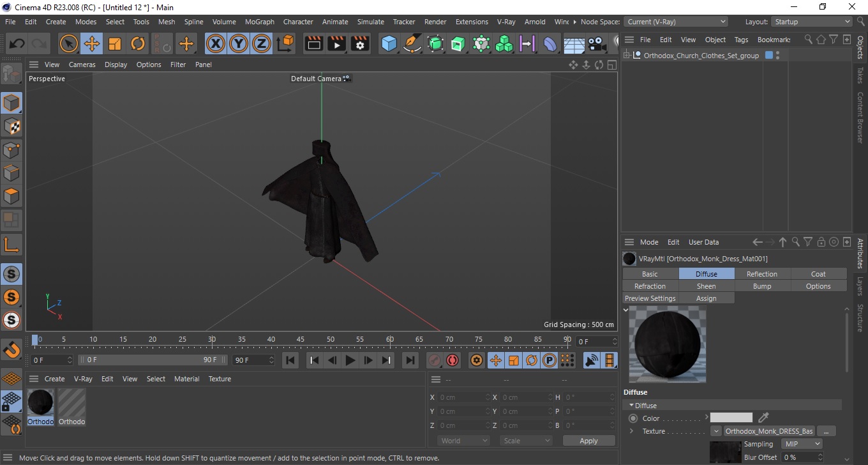Expand Orthodox_Church_Clothes_Set_group tree item
Viewport: 868px width, 465px height.
tap(627, 56)
